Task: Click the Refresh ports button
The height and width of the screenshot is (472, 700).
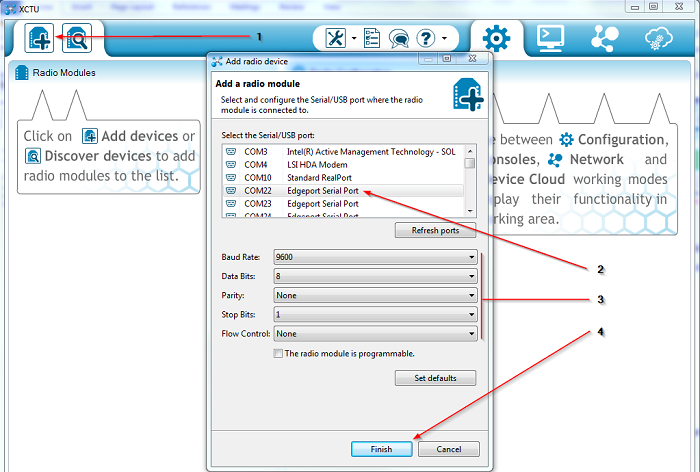Action: pyautogui.click(x=435, y=230)
